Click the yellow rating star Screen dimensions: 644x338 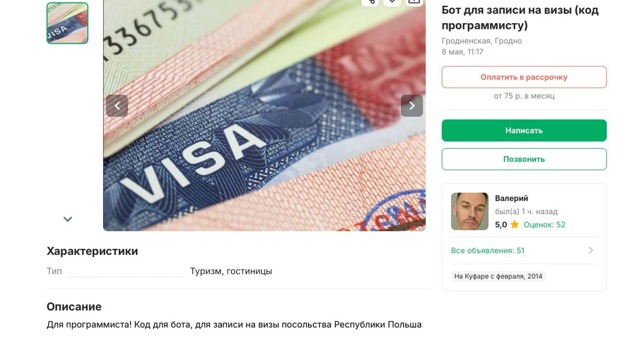click(x=515, y=225)
